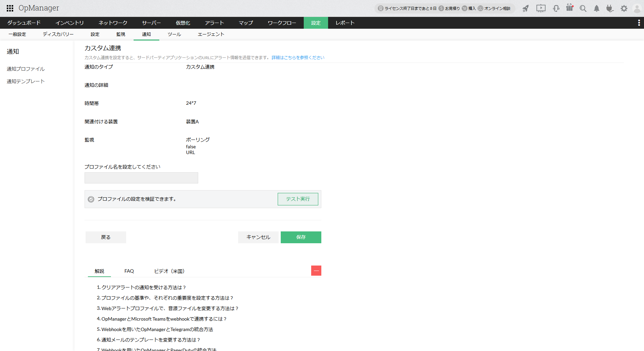This screenshot has height=351, width=644.
Task: Click the 保存 button
Action: [x=301, y=237]
